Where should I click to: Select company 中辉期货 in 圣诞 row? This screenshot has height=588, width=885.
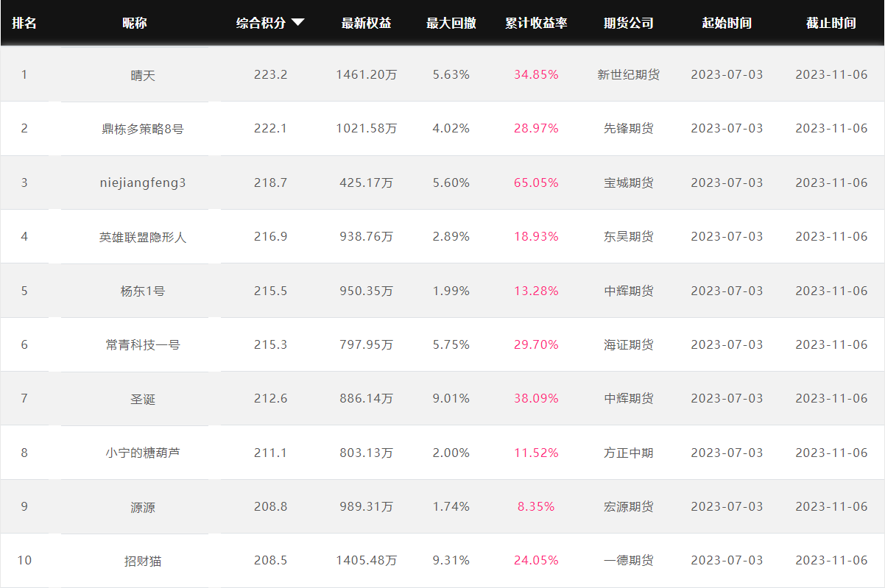[629, 398]
